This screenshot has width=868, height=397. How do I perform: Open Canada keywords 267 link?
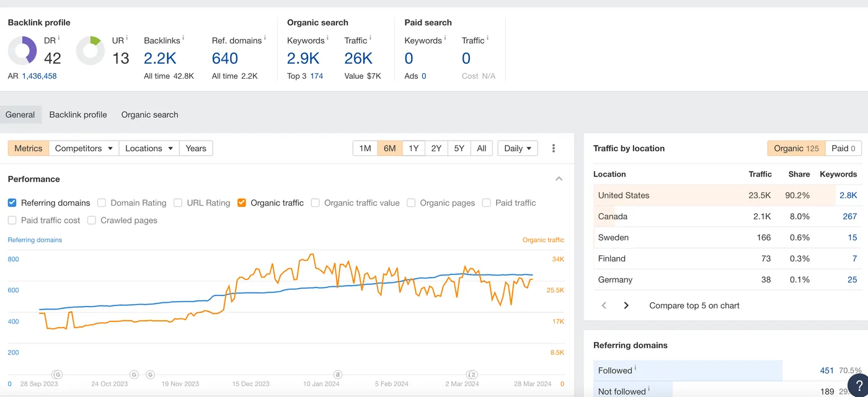click(850, 216)
